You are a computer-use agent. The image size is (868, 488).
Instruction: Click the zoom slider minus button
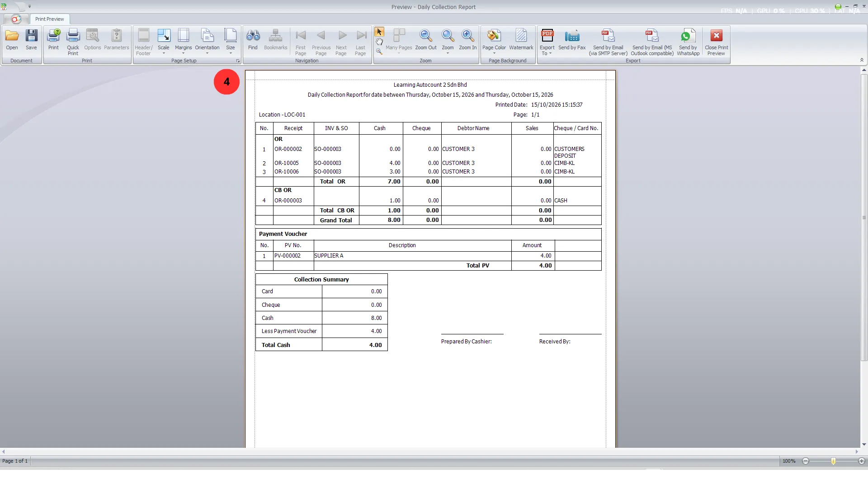(x=806, y=461)
